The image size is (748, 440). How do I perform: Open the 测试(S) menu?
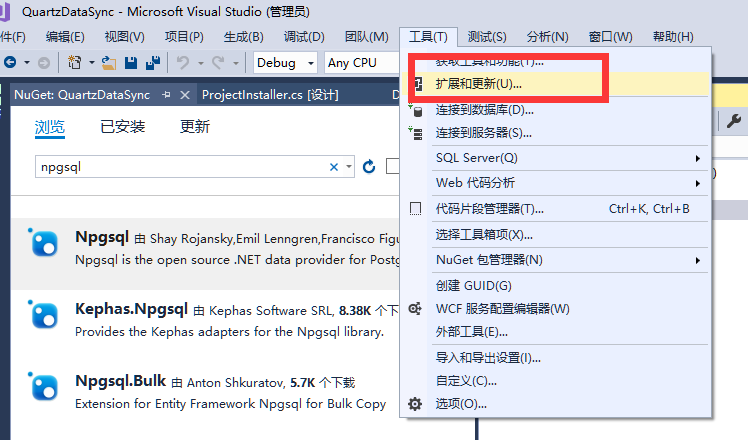click(487, 37)
